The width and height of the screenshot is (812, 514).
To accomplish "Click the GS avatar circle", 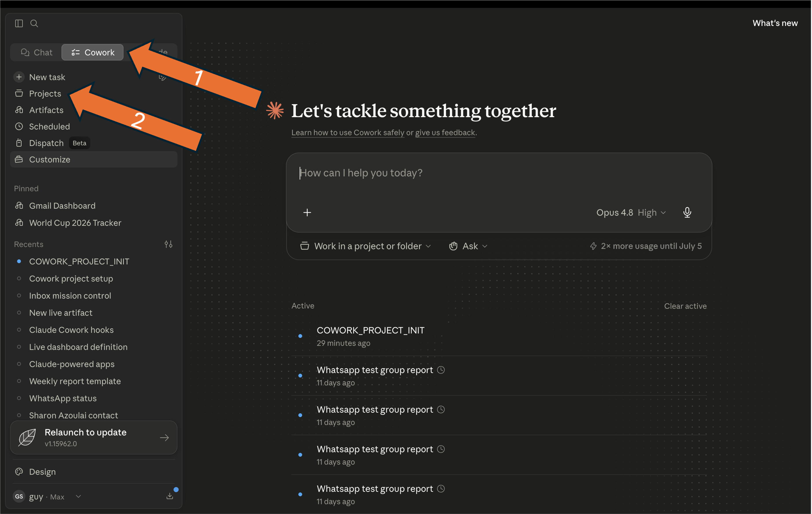I will (x=19, y=496).
